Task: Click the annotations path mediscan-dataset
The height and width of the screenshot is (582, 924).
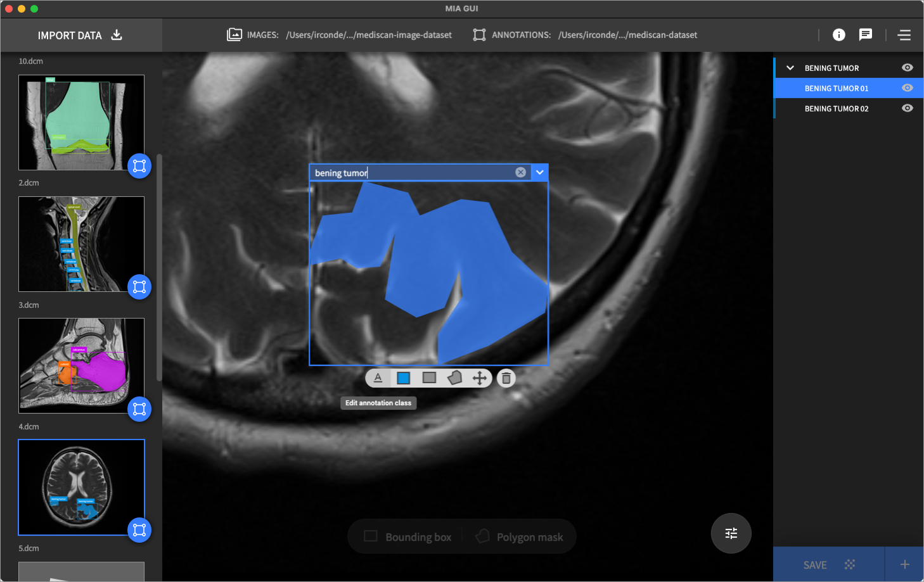Action: tap(627, 35)
